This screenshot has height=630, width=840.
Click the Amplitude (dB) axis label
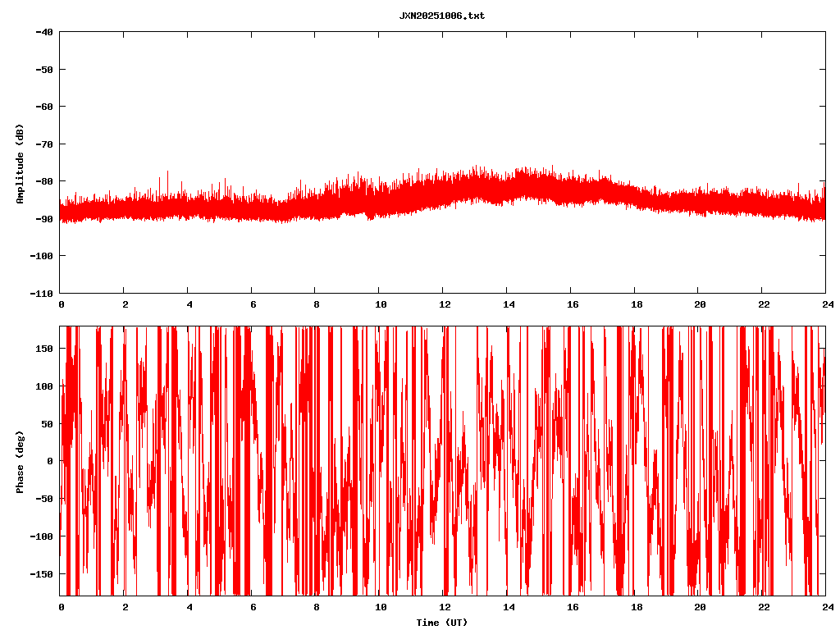point(19,163)
